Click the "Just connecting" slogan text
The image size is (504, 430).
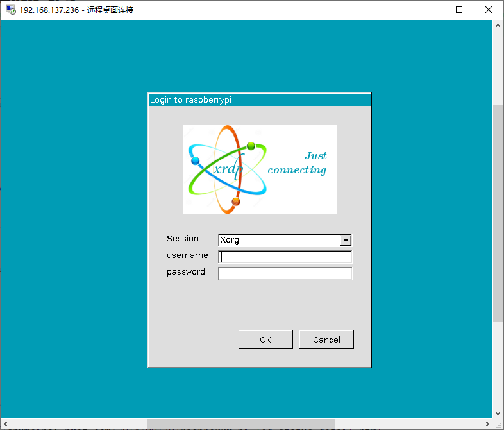click(298, 163)
